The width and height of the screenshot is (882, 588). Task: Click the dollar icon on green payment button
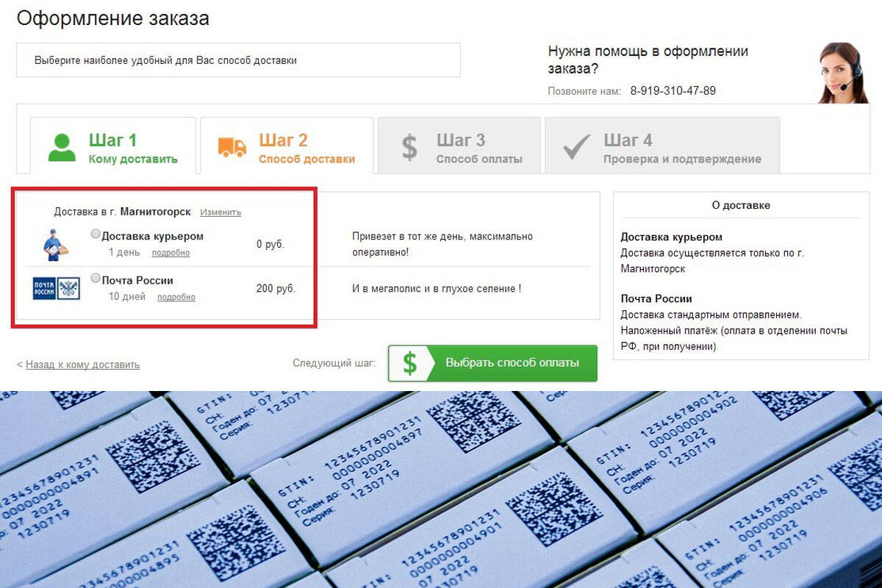(x=410, y=363)
